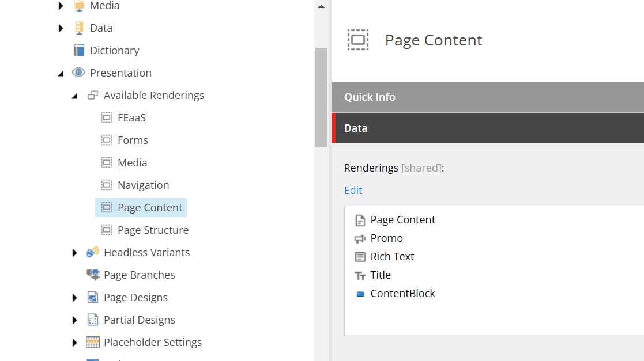Collapse the Available Renderings node

pyautogui.click(x=74, y=96)
